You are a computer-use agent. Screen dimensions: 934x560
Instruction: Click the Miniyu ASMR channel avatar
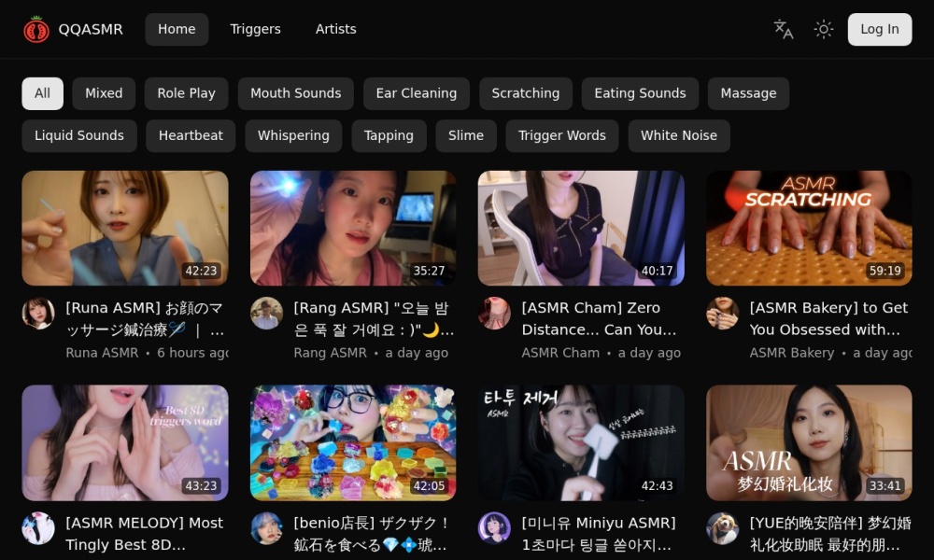point(494,528)
